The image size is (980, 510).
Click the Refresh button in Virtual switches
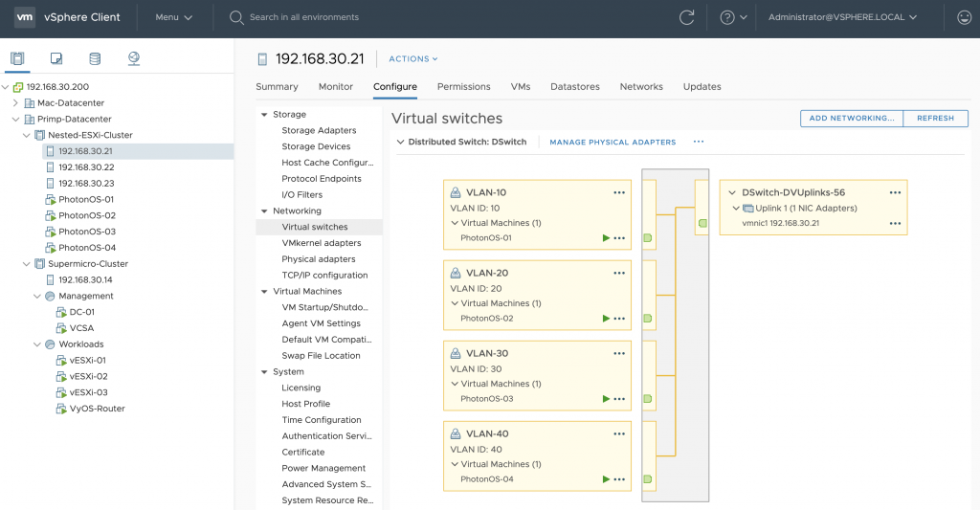pyautogui.click(x=936, y=118)
